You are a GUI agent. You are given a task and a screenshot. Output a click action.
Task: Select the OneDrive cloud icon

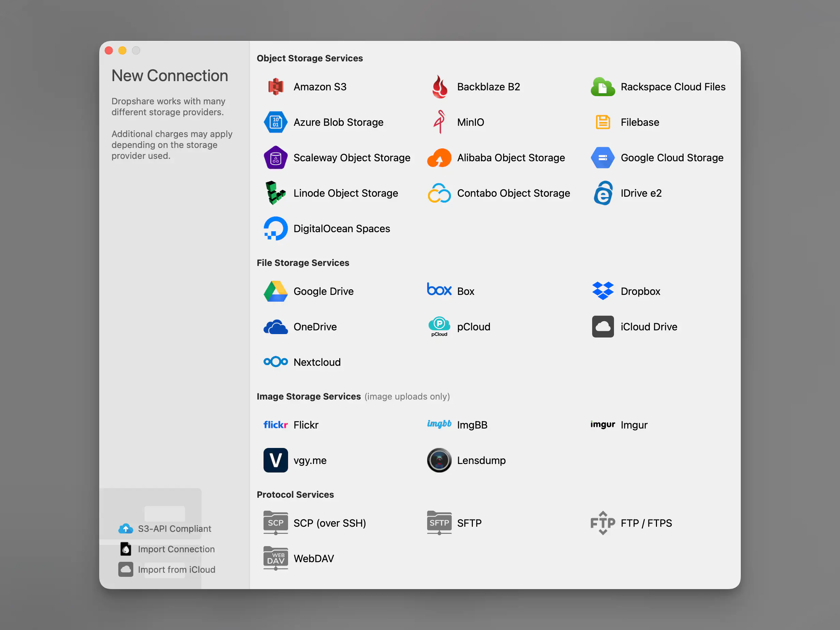[x=276, y=327]
